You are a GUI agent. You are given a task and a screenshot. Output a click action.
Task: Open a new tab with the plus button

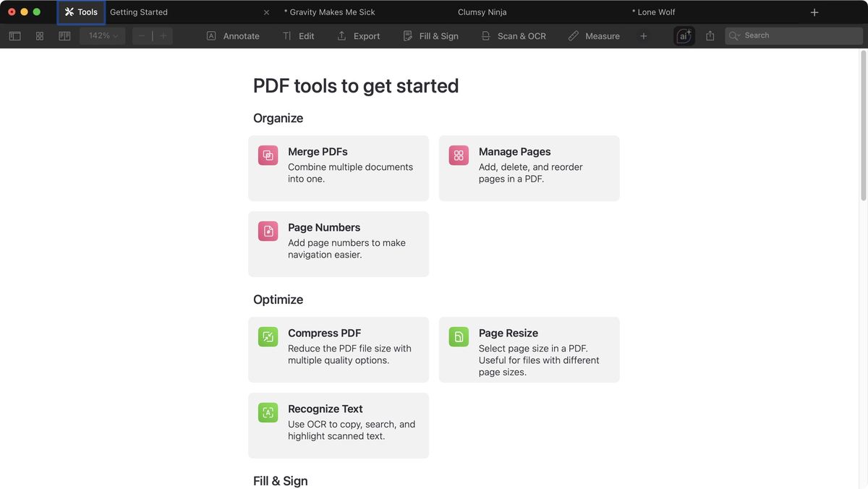click(814, 12)
